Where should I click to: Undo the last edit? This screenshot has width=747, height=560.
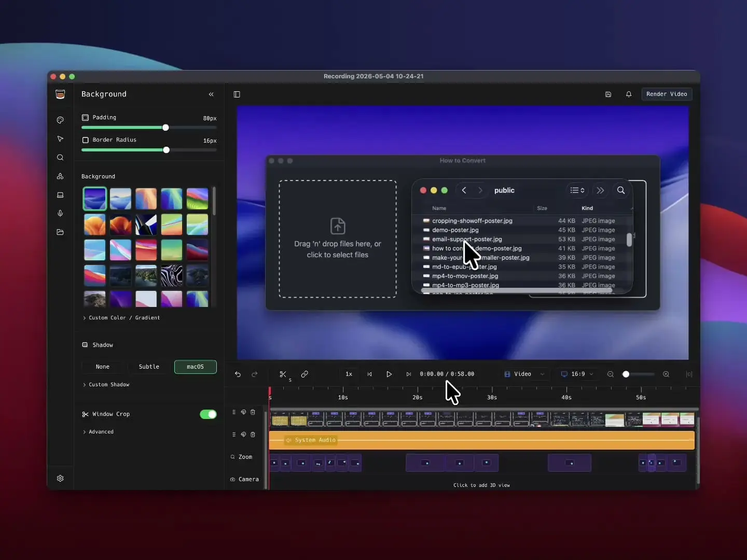238,374
